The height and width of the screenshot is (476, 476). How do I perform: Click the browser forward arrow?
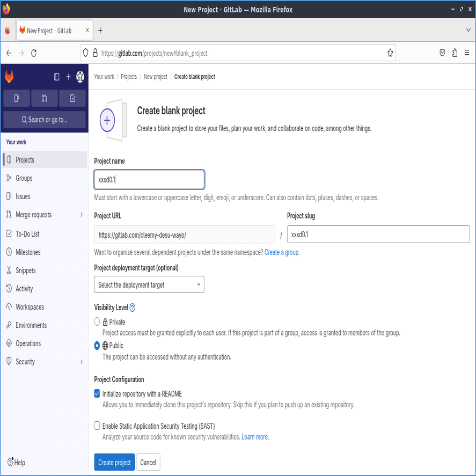pyautogui.click(x=21, y=53)
